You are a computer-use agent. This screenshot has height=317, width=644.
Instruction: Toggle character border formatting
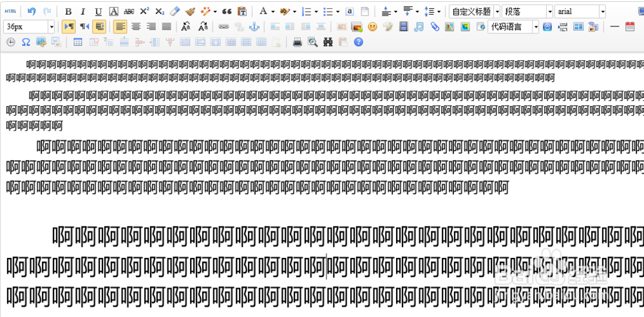[x=114, y=12]
